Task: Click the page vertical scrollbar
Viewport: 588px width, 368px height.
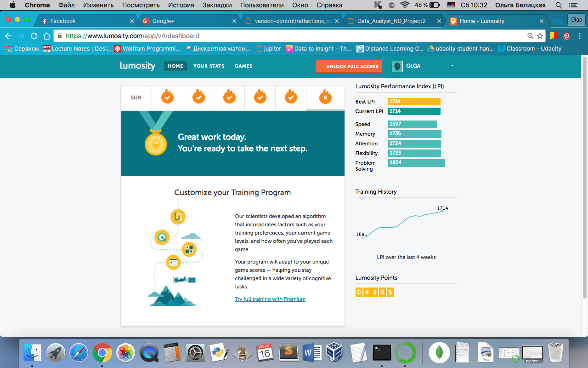Action: (584, 177)
